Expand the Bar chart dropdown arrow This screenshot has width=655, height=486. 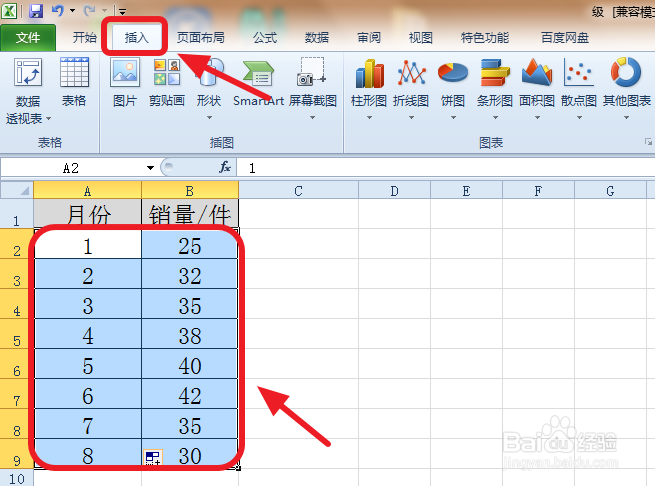(x=495, y=118)
